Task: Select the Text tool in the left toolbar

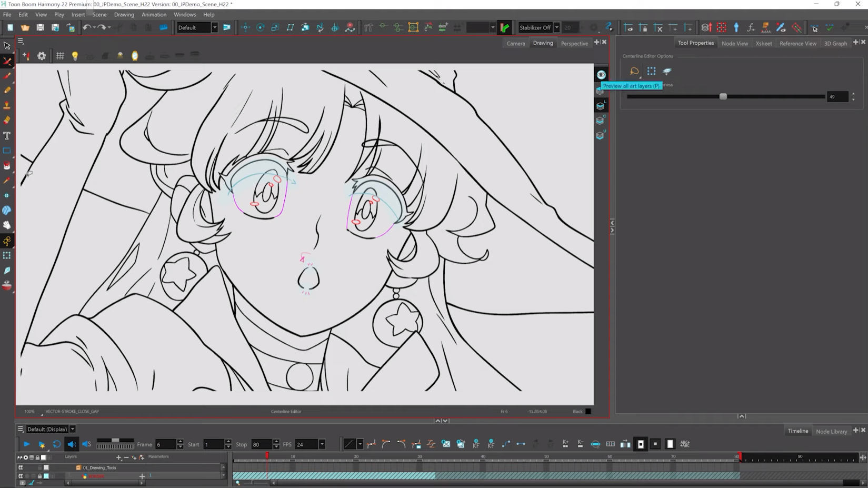Action: click(7, 136)
